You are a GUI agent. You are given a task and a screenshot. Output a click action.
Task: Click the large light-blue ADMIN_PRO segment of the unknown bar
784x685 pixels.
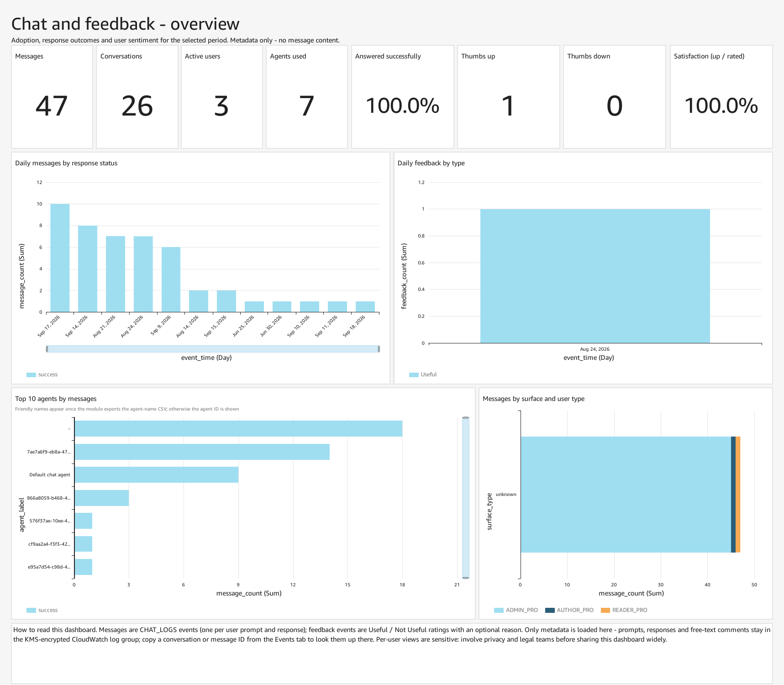click(x=626, y=495)
